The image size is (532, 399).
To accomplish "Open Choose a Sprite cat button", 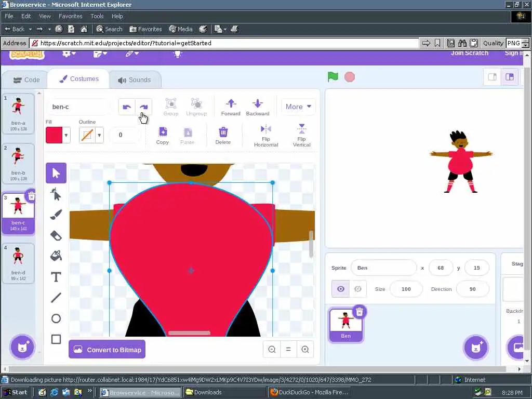I will click(x=476, y=347).
